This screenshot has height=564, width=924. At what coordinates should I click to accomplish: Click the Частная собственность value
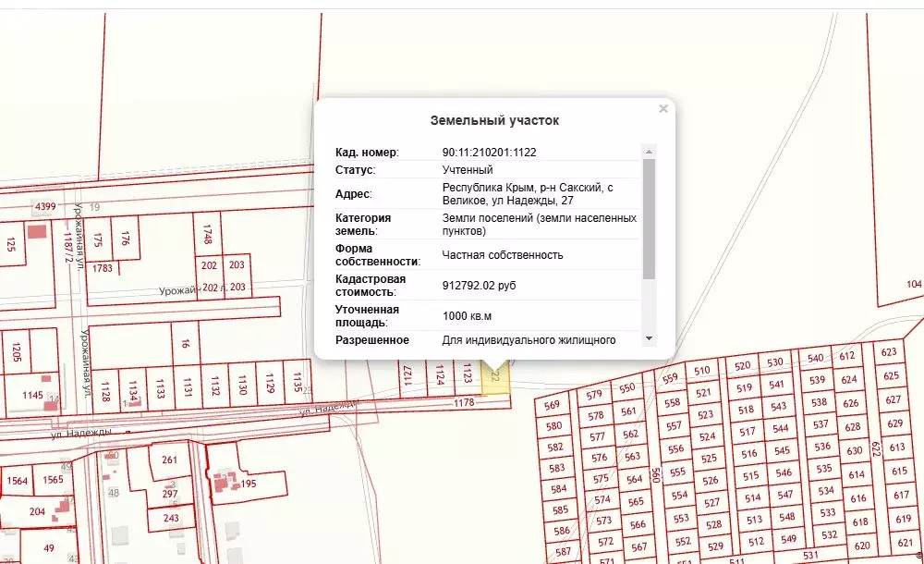(503, 255)
